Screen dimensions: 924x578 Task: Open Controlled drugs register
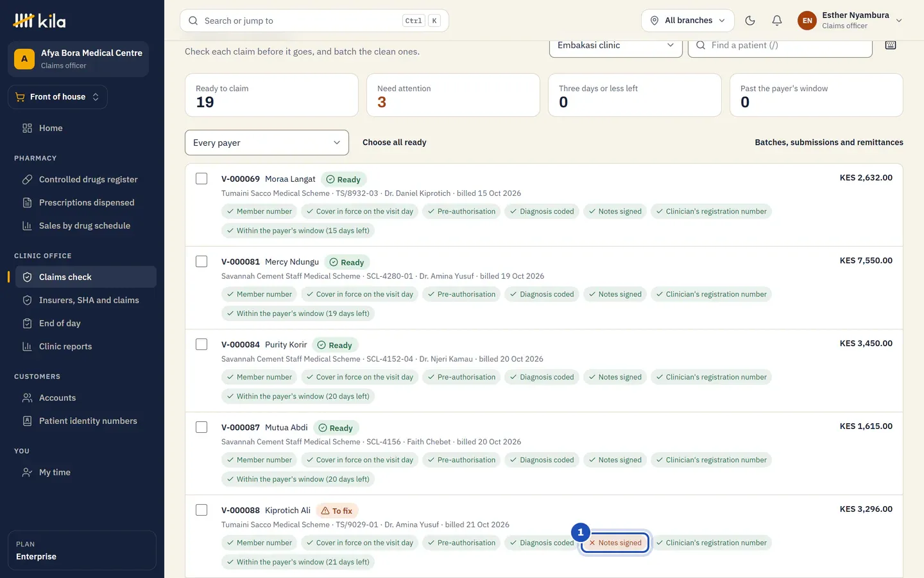[86, 179]
